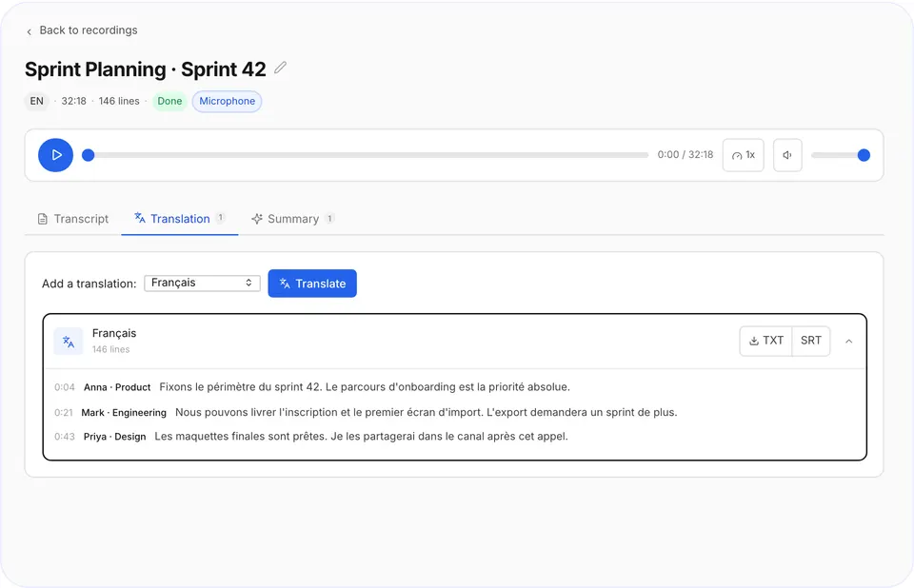Click the 0:00 / 32:18 time display
The image size is (914, 588).
click(x=685, y=155)
